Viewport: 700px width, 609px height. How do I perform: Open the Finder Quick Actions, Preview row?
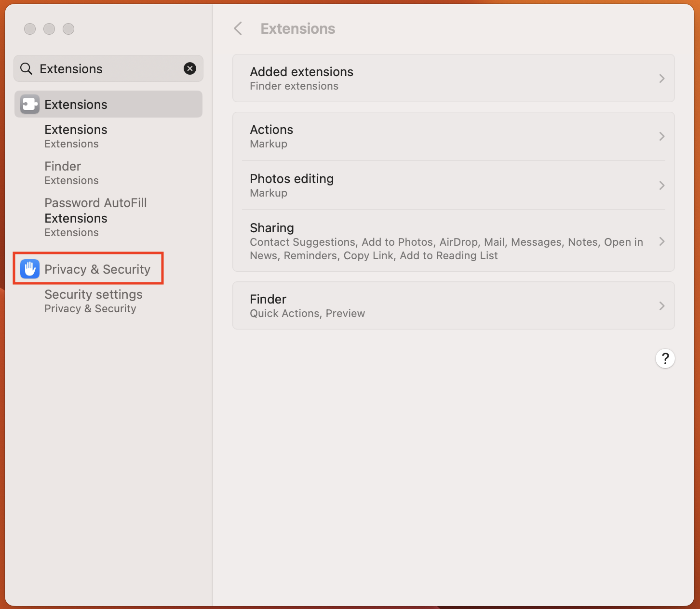(453, 305)
